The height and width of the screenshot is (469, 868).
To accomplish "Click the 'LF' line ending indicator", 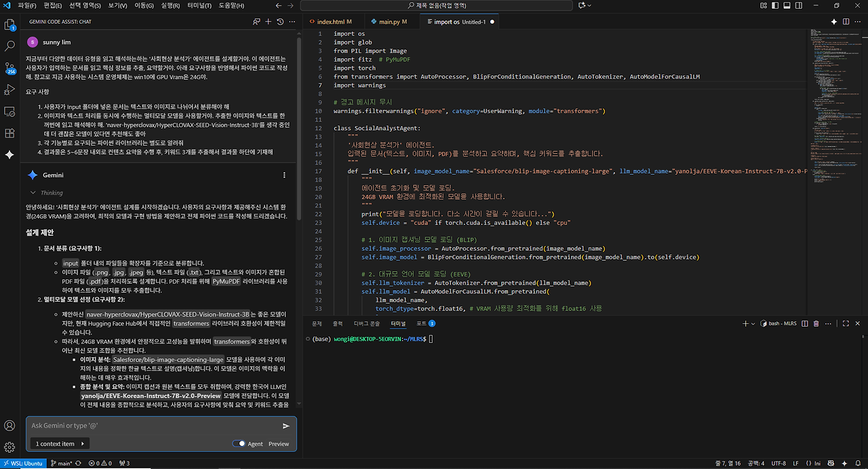I will pyautogui.click(x=796, y=464).
